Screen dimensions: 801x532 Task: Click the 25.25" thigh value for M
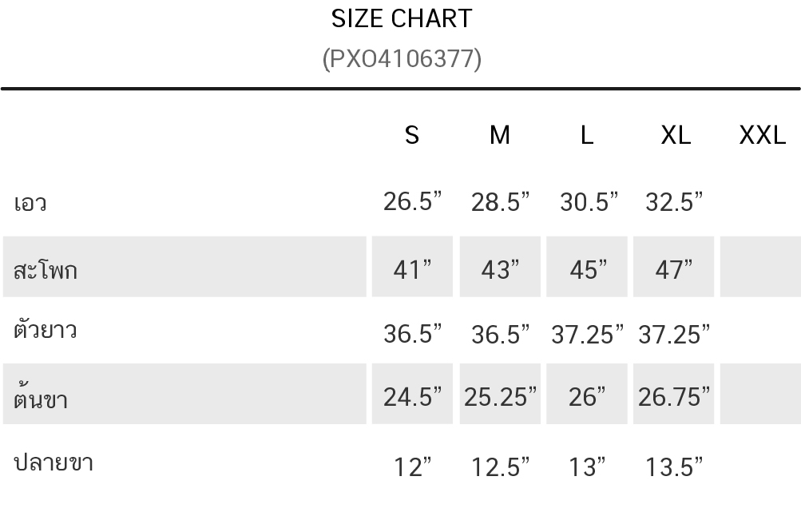coord(500,396)
